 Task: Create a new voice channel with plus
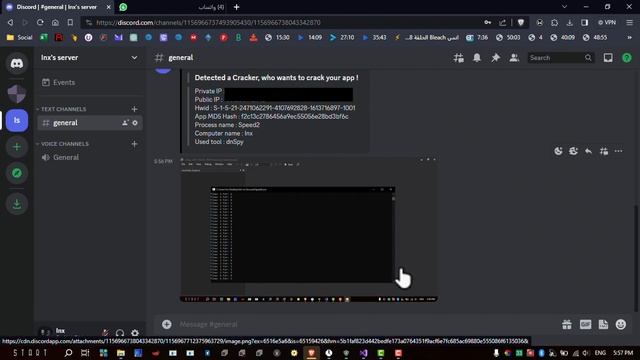pos(134,144)
